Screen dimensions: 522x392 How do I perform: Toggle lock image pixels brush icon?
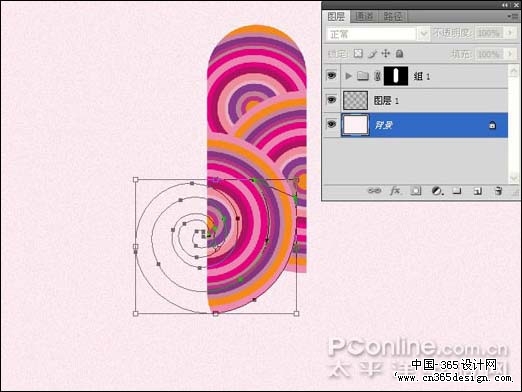click(372, 54)
